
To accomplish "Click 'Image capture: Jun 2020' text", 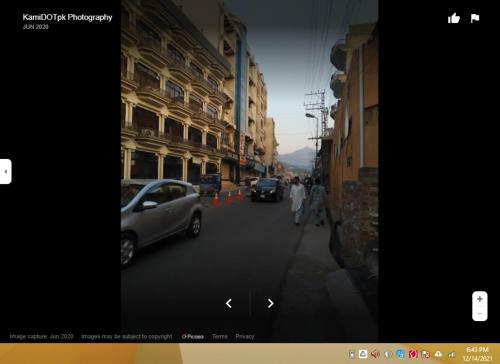I will (x=41, y=336).
